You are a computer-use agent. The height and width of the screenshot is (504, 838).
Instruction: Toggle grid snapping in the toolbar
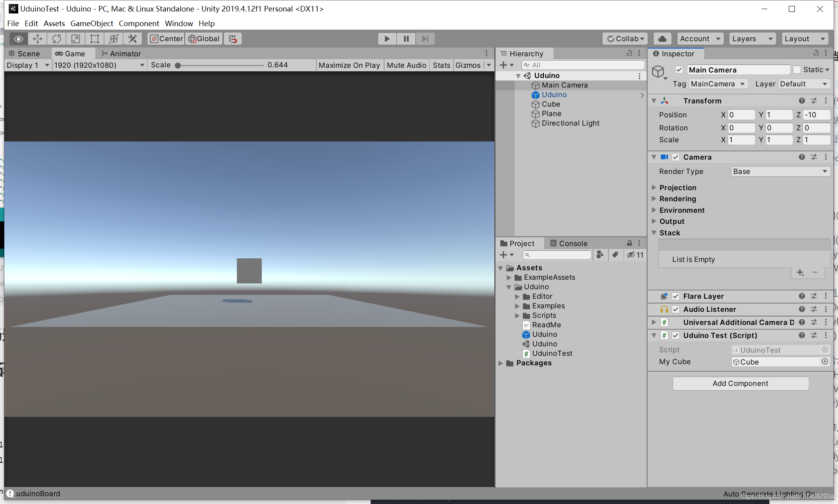[233, 38]
